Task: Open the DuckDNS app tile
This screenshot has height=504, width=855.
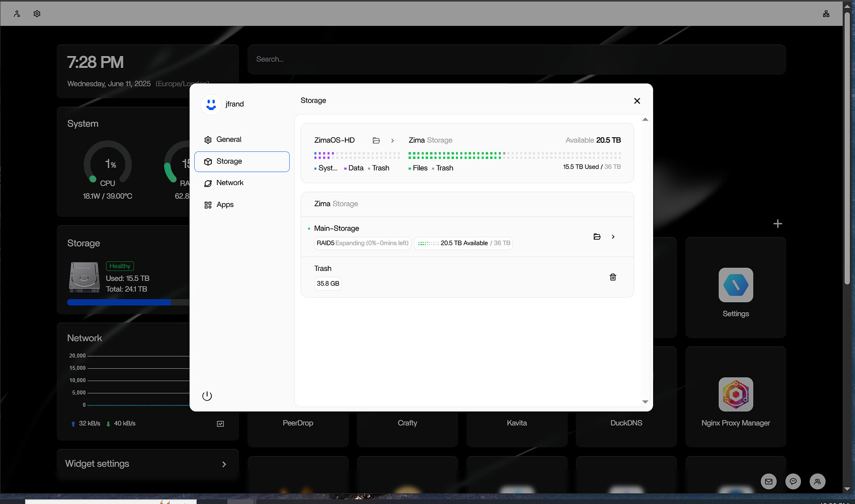Action: point(626,423)
